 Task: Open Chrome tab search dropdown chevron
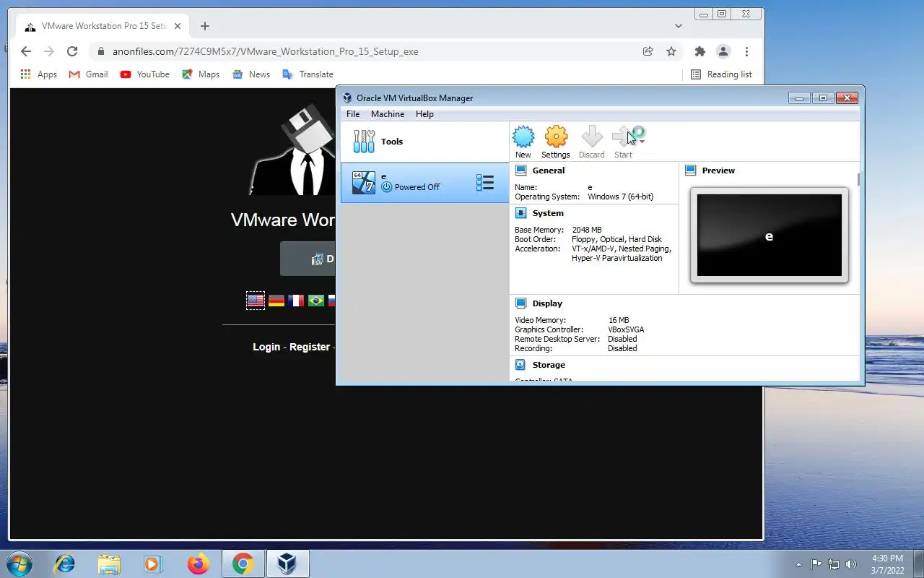point(678,26)
